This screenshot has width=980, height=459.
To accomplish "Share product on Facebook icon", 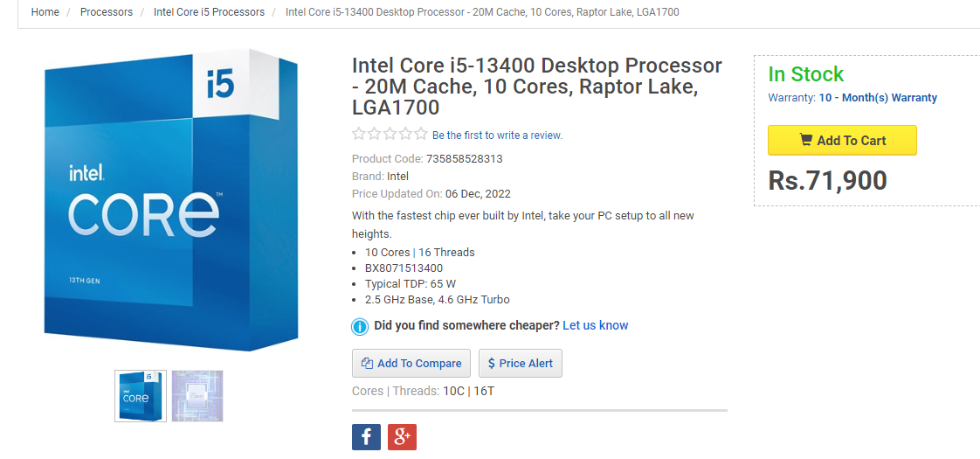I will [x=366, y=437].
